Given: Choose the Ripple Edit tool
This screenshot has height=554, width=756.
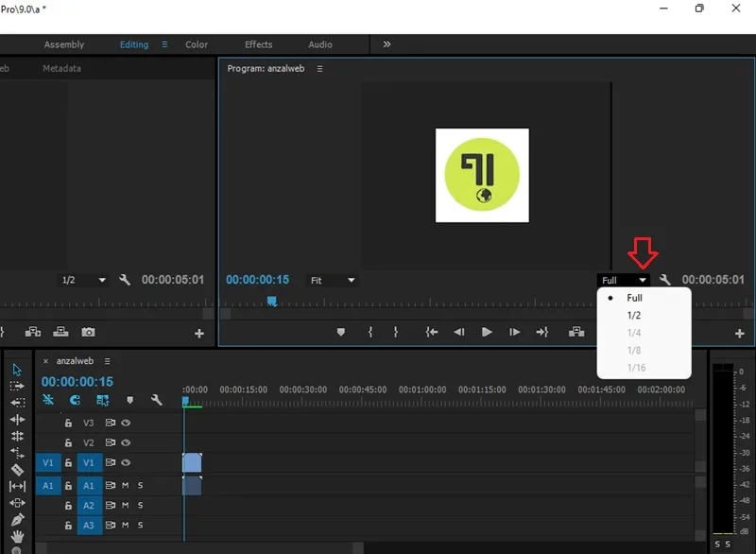Looking at the screenshot, I should tap(17, 420).
